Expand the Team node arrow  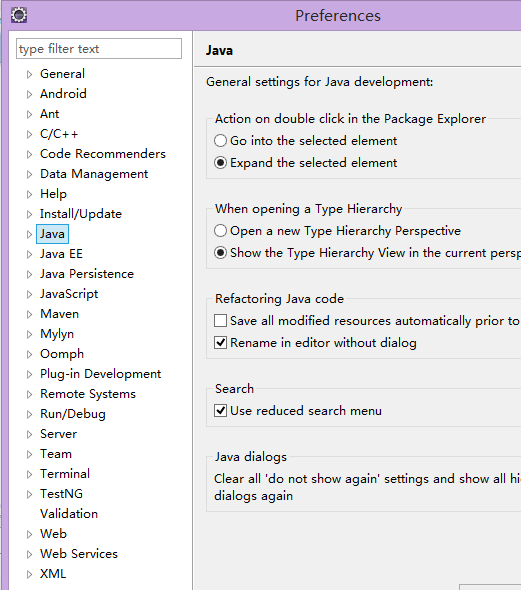pos(29,455)
